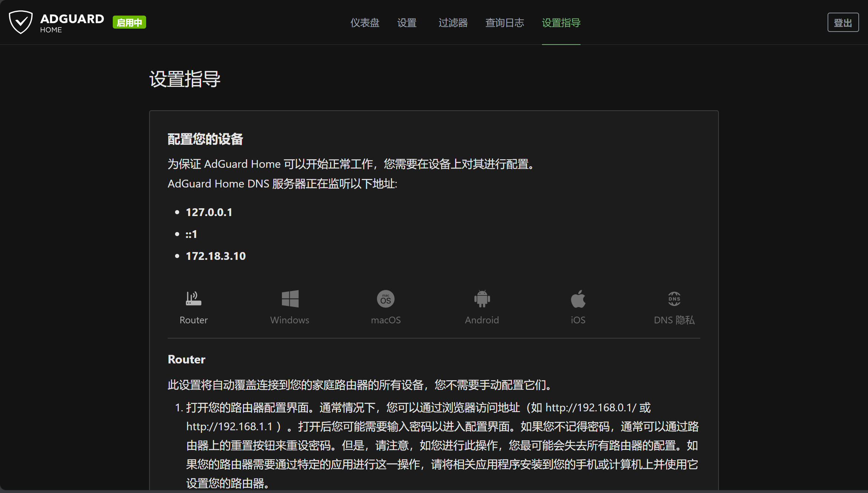Click the ADGUARD HOME brand text
Image resolution: width=868 pixels, height=493 pixels.
[72, 23]
